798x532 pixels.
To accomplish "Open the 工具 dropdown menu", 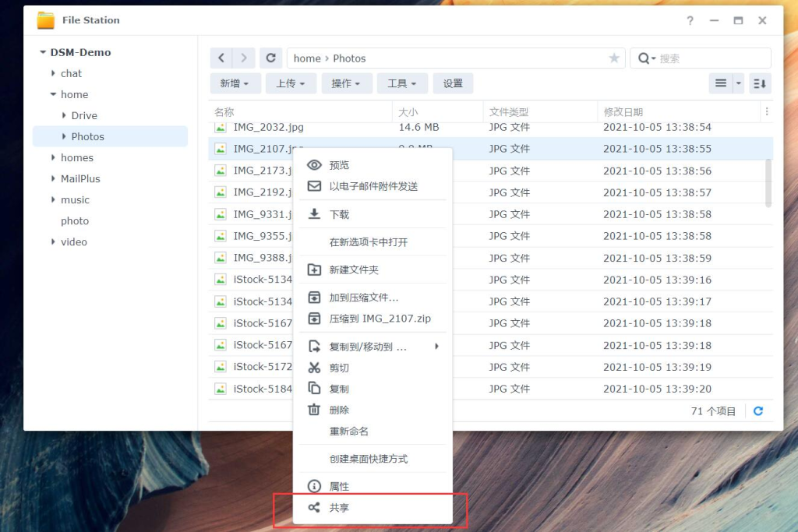I will tap(402, 83).
